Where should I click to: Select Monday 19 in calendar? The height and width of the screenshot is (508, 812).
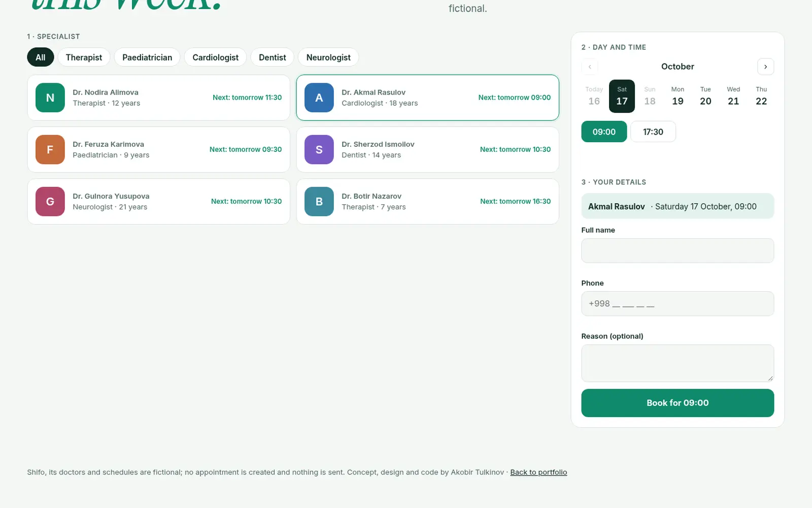click(x=678, y=96)
